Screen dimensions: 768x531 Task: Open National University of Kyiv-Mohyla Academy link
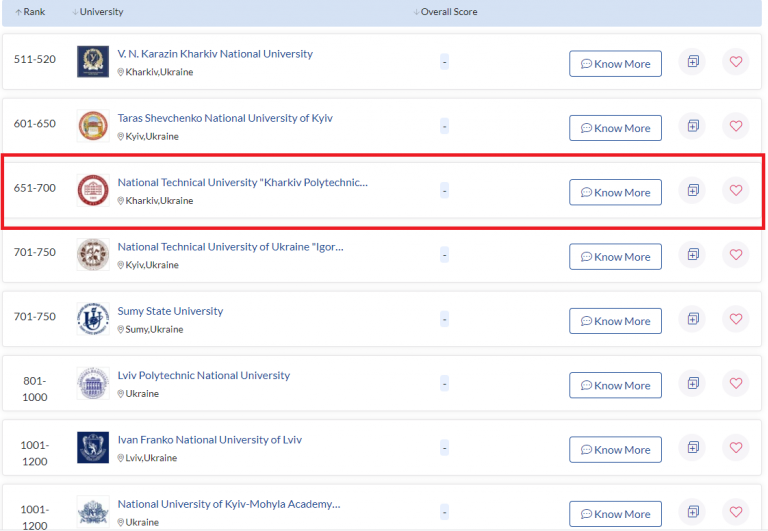[229, 504]
